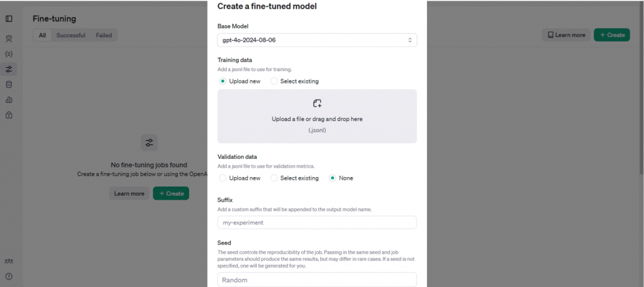Click the No fine-tuning jobs found text
Viewport: 644px width, 287px height.
(x=149, y=165)
